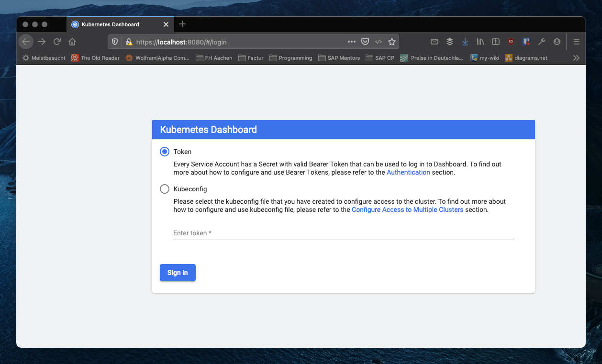Open the uBlock Origin extension icon

(511, 42)
